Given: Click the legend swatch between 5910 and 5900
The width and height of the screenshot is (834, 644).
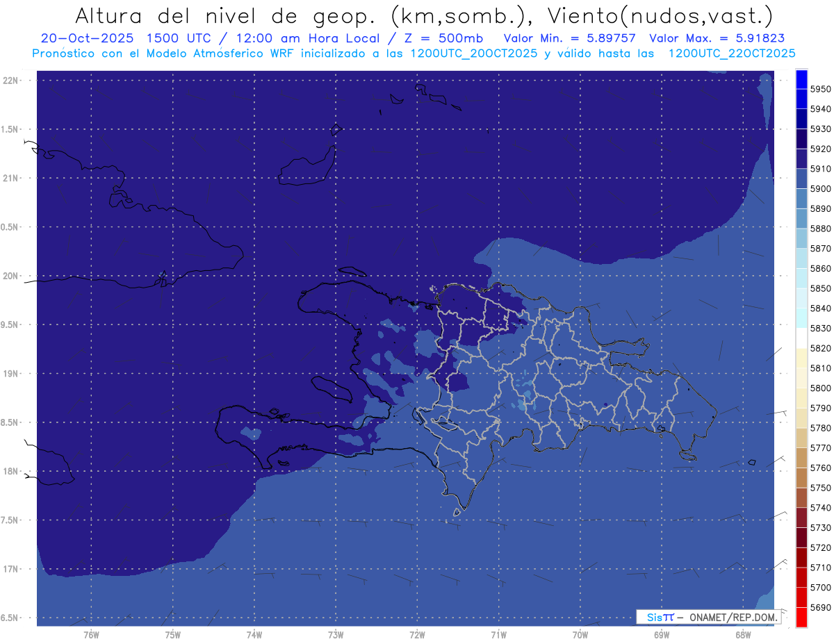Looking at the screenshot, I should coord(801,179).
